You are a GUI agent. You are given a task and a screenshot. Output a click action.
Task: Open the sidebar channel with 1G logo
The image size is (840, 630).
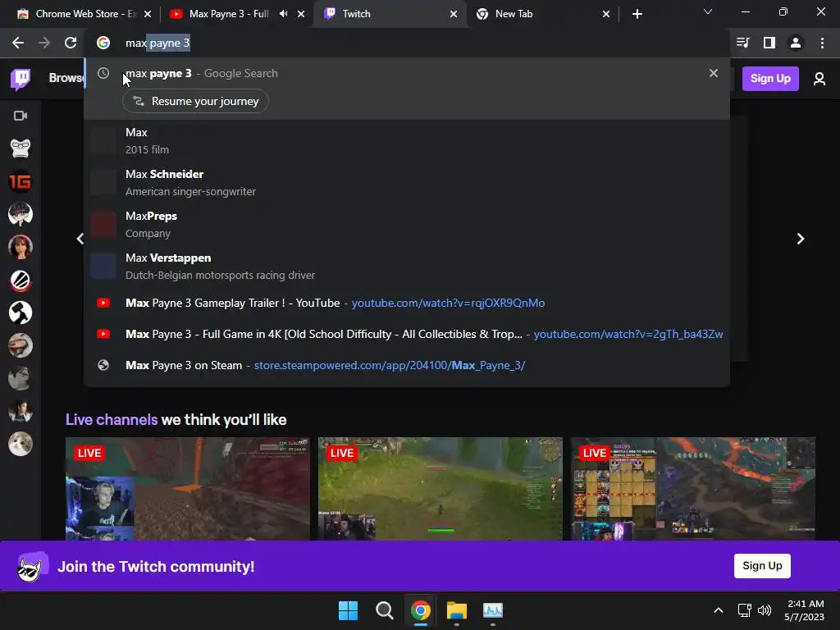coord(21,181)
